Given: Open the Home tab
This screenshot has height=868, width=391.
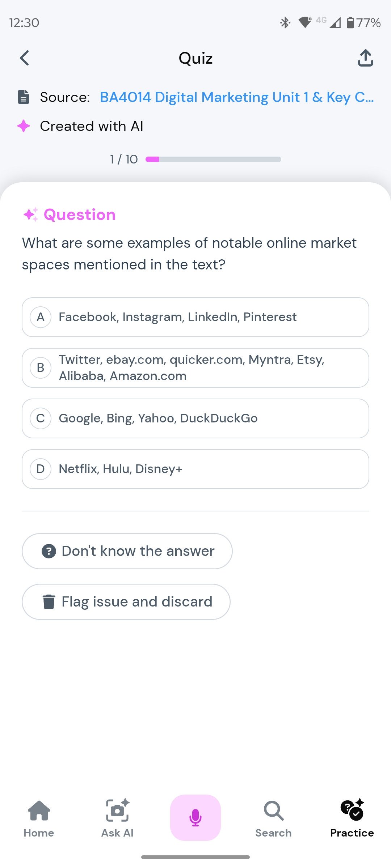Looking at the screenshot, I should tap(39, 817).
